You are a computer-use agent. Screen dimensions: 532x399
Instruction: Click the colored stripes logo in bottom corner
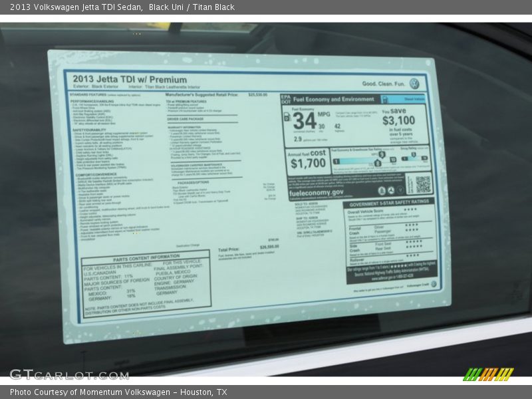[x=488, y=374]
